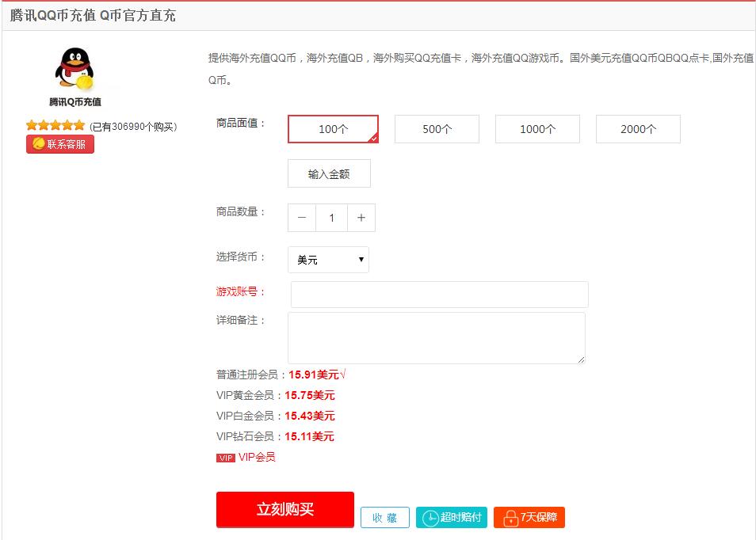Viewport: 756px width, 540px height.
Task: Click the 超时赔付 timeout compensation badge
Action: (452, 517)
